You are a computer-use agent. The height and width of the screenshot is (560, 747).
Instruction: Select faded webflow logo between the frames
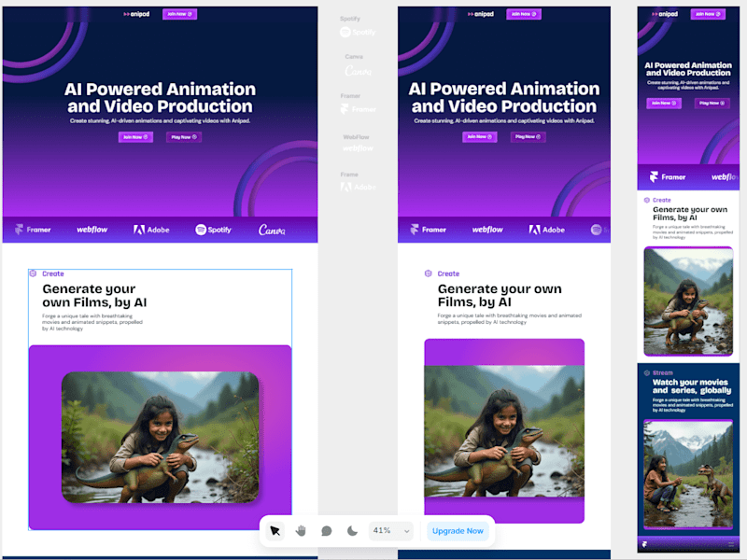(358, 148)
